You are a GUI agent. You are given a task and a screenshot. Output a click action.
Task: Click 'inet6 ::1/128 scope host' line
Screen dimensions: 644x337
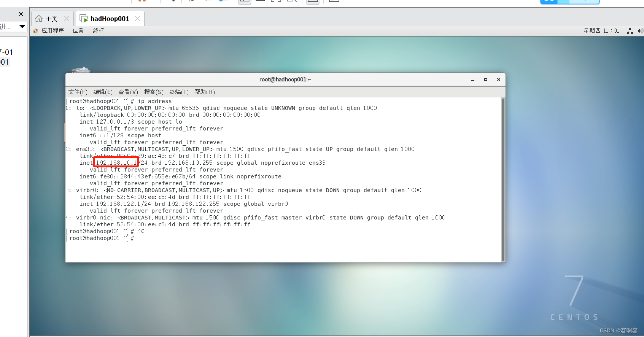[121, 135]
